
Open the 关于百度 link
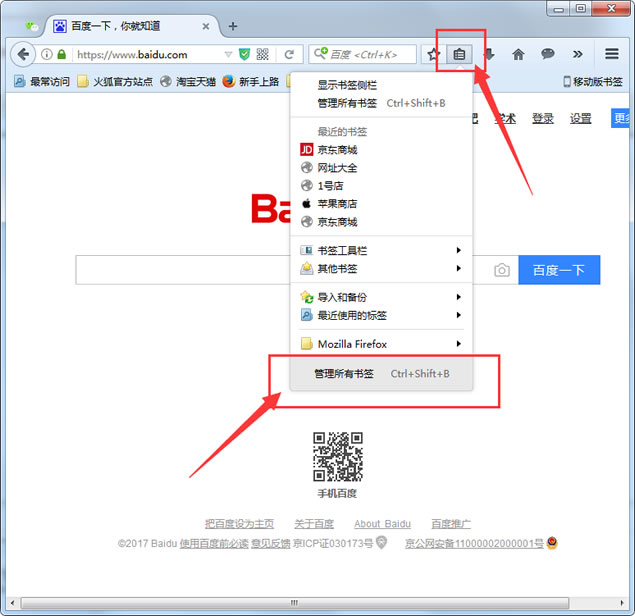click(x=314, y=524)
